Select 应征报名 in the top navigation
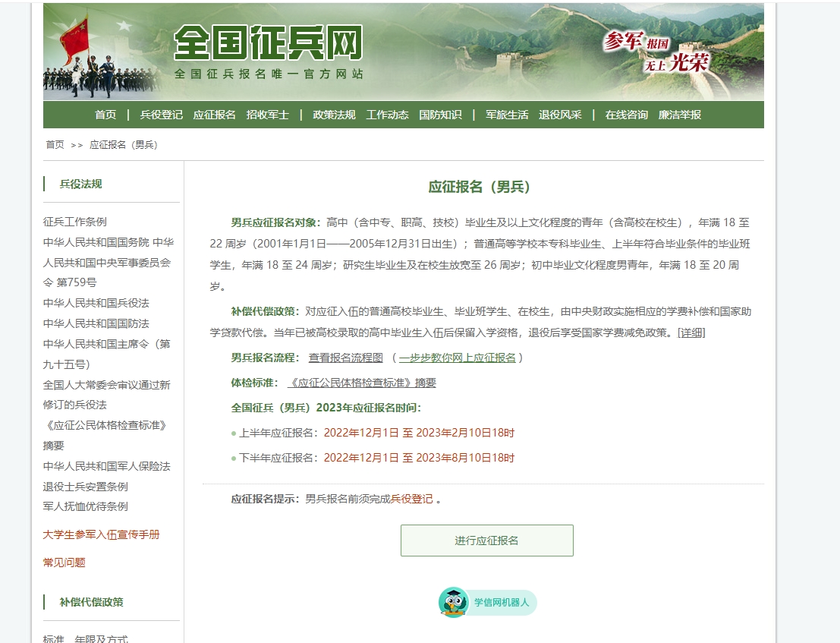This screenshot has width=840, height=643. pyautogui.click(x=214, y=115)
